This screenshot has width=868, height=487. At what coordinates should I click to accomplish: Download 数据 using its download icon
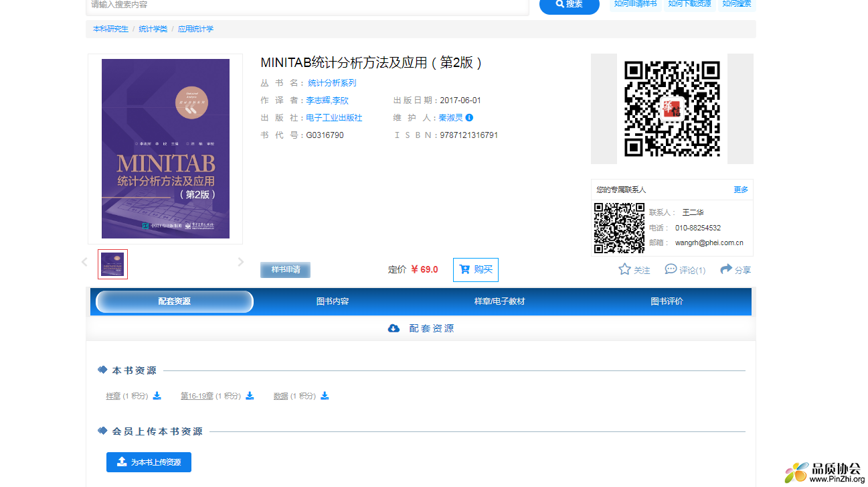325,396
